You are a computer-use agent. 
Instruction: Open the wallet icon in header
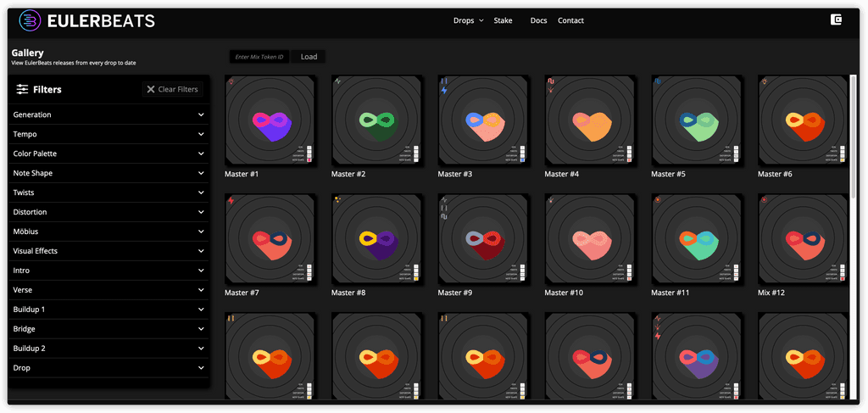tap(837, 20)
